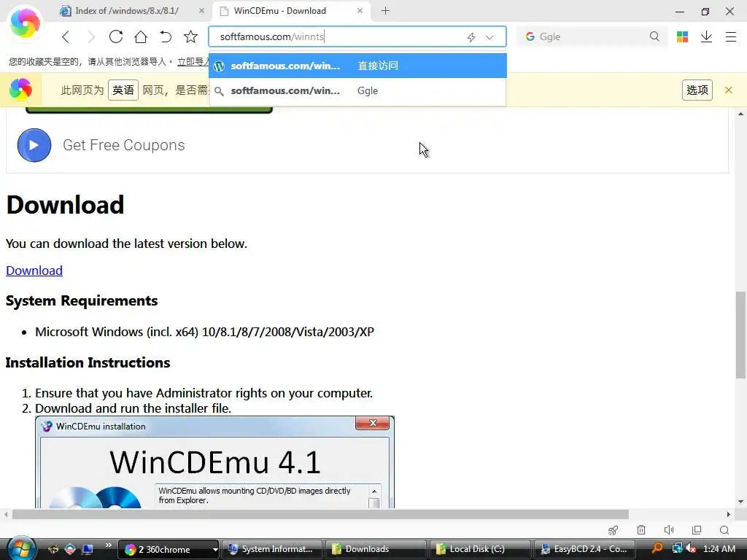Open the colorful extensions grid icon

coord(682,36)
